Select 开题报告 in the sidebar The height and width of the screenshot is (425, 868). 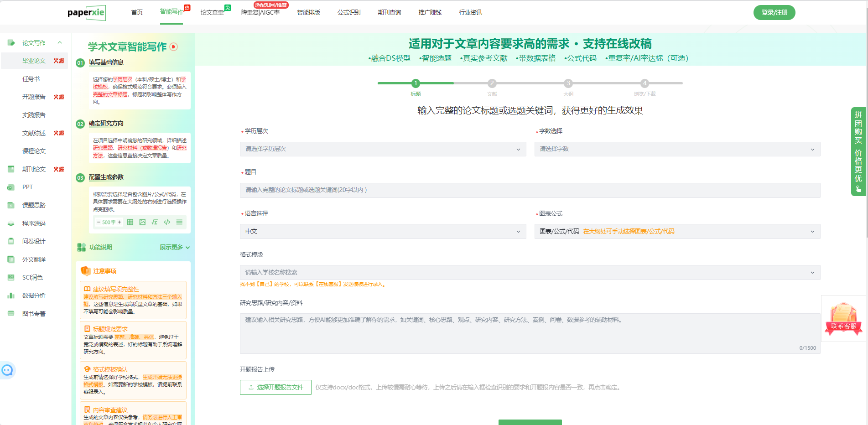pos(34,97)
